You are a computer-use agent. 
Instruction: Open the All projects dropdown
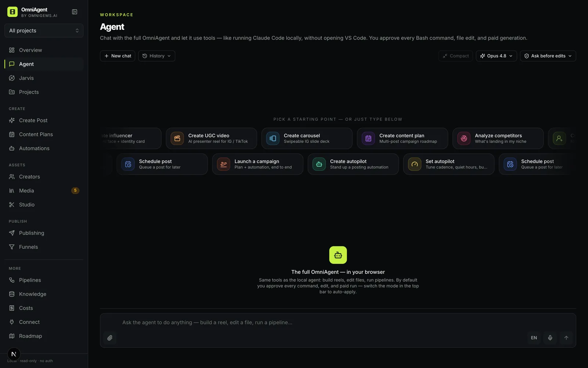pos(44,31)
